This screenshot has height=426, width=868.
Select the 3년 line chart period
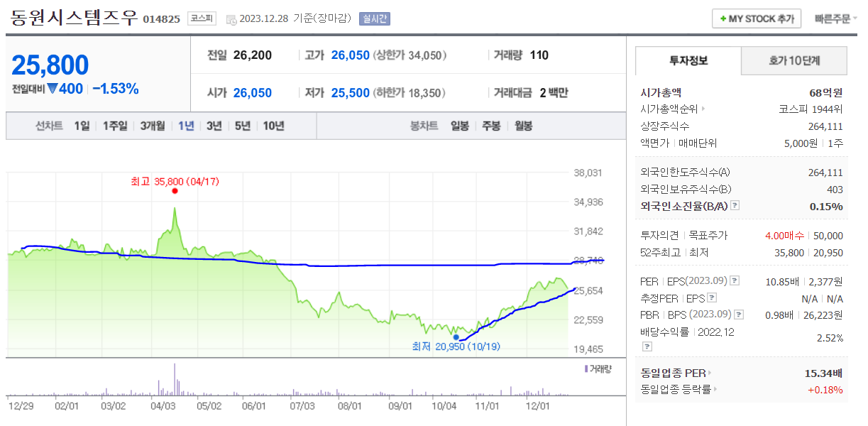click(214, 126)
